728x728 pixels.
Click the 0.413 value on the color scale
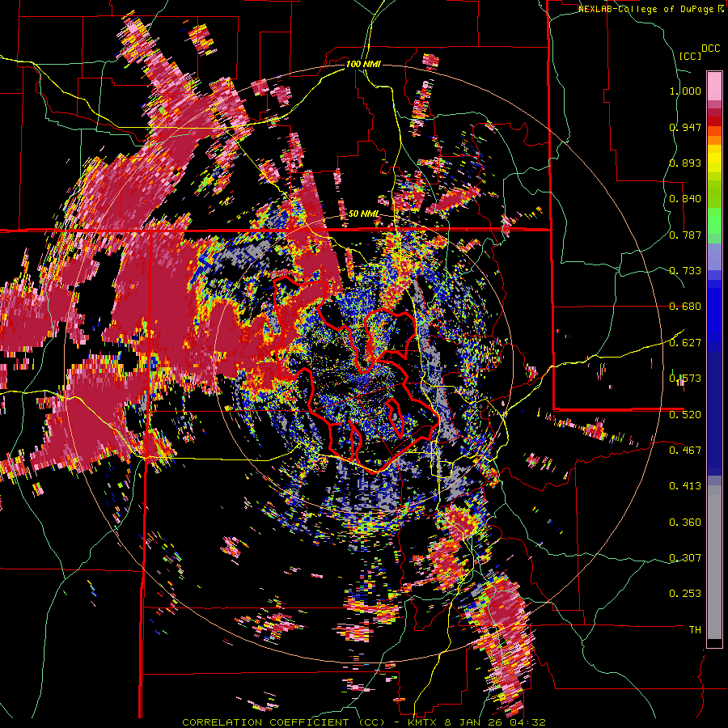click(685, 486)
